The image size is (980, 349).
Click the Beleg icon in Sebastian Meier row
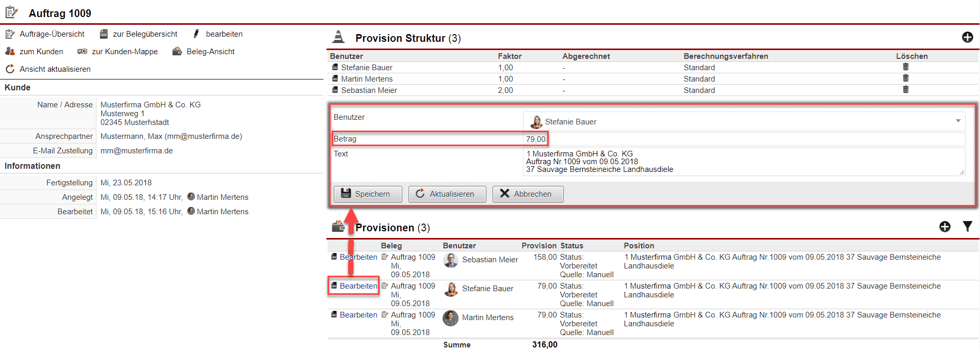click(x=385, y=257)
